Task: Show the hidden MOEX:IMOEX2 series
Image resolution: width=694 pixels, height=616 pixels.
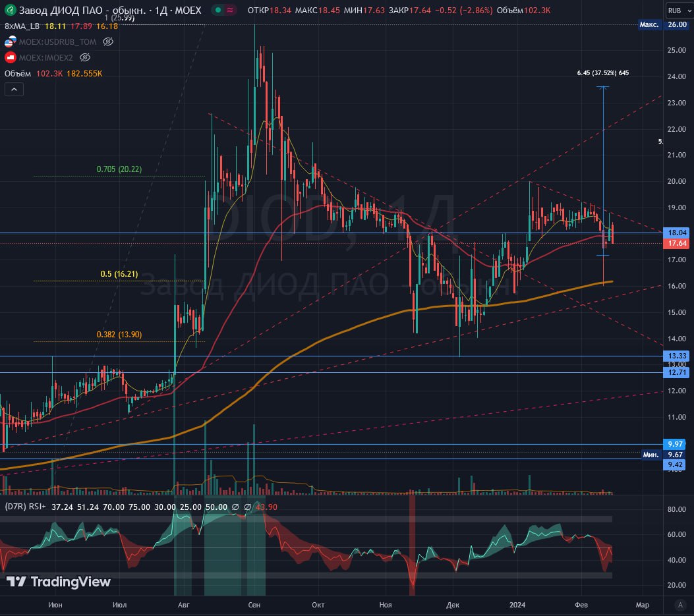Action: pos(85,57)
